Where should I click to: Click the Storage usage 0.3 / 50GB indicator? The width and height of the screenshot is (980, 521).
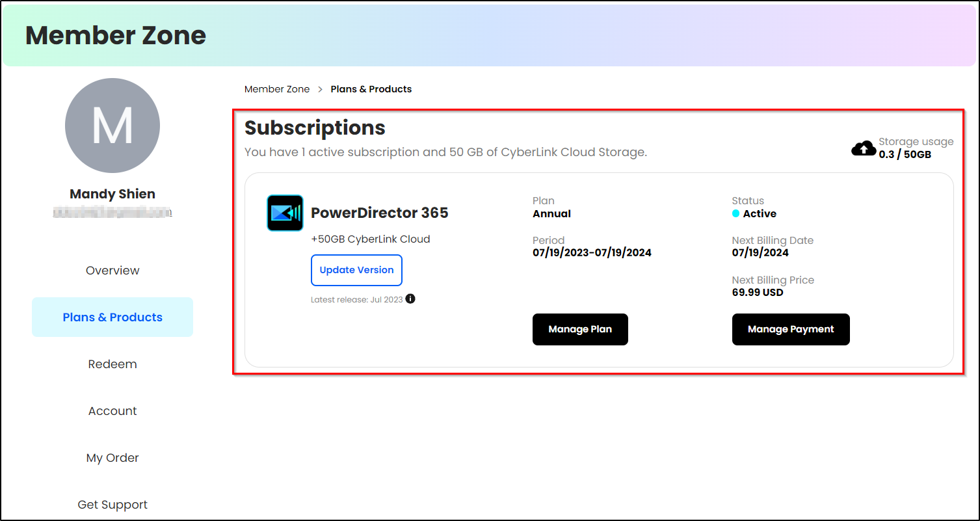coord(903,148)
